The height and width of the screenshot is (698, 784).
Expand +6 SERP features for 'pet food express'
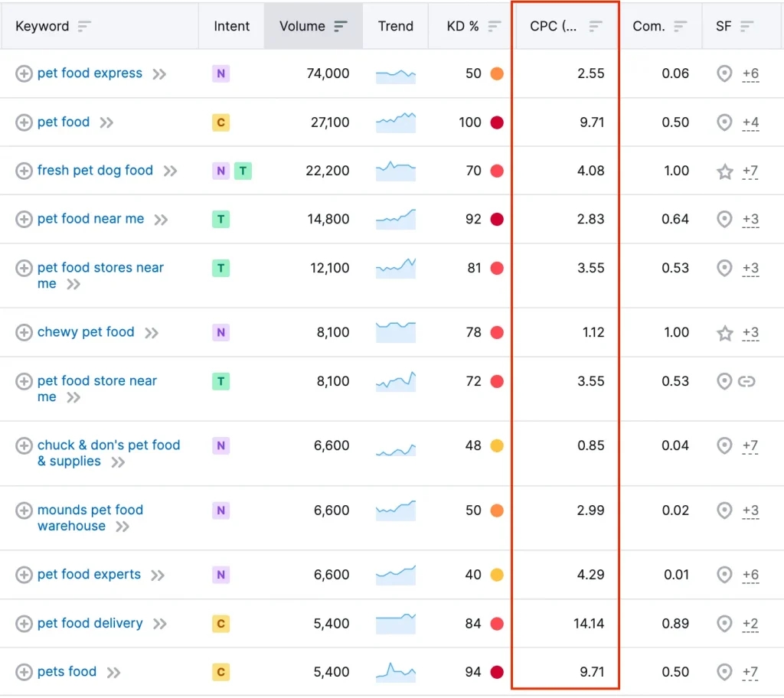[750, 74]
